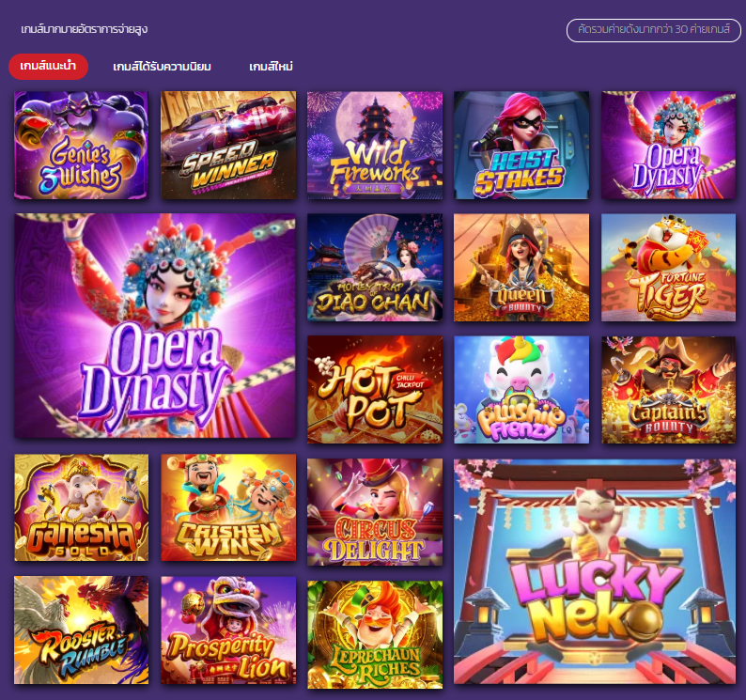Viewport: 746px width, 700px height.
Task: Open the Genie's 3 Wishes game
Action: (81, 145)
